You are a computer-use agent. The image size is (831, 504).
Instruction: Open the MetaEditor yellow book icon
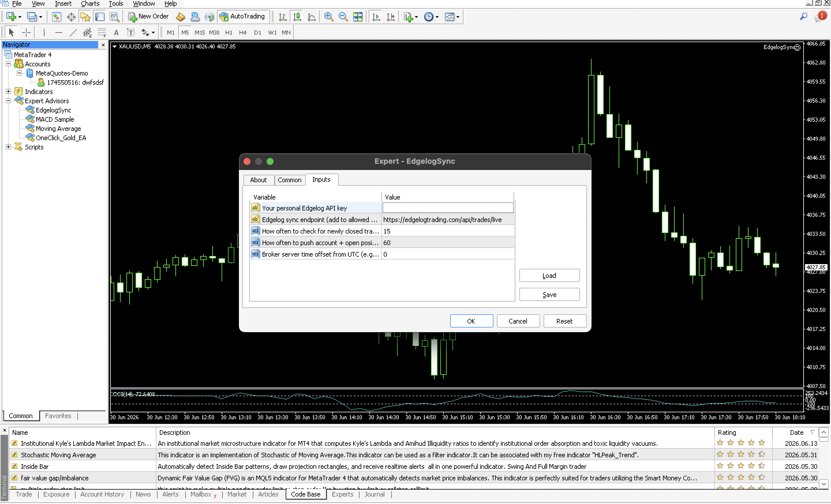(180, 16)
